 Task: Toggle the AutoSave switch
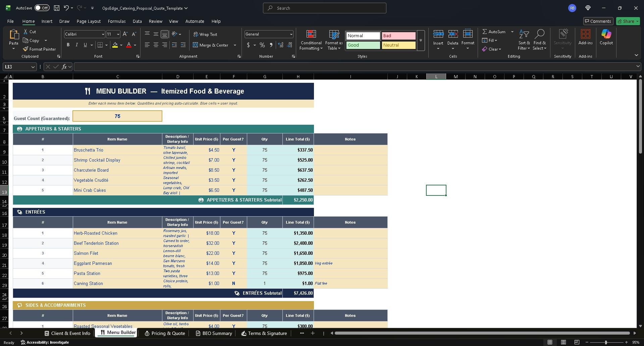tap(42, 8)
